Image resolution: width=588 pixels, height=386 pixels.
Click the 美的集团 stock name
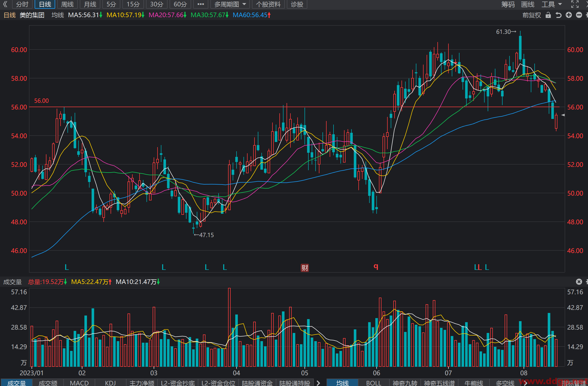[32, 15]
